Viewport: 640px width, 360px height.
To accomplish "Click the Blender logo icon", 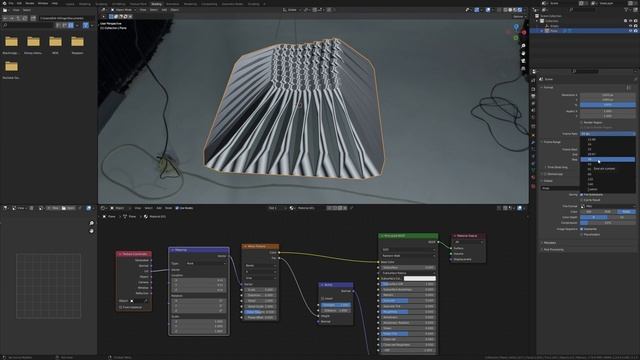I will [4, 3].
